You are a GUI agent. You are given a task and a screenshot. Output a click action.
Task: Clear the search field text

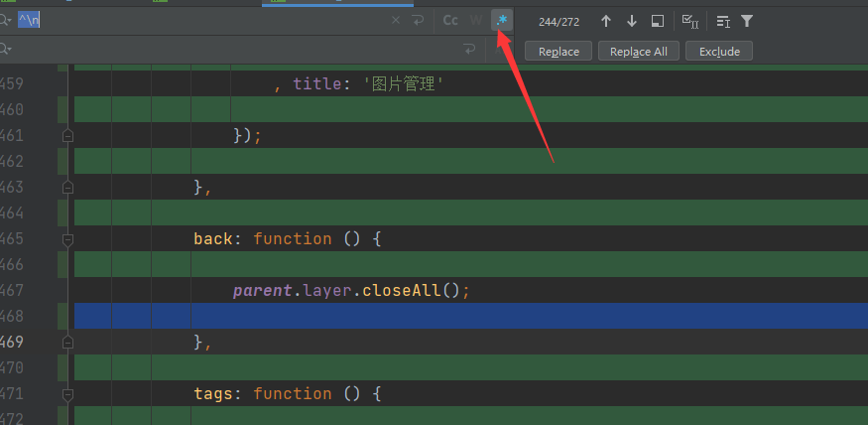pyautogui.click(x=396, y=21)
